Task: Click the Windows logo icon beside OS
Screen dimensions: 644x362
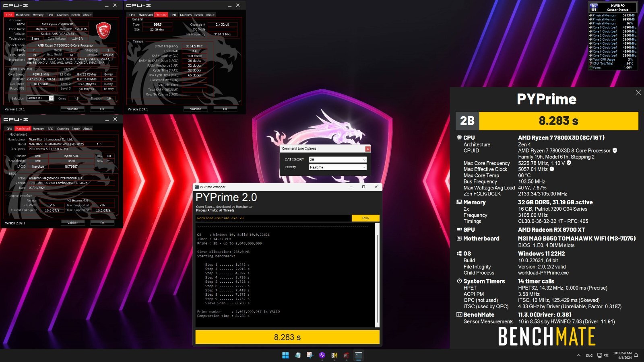Action: coord(459,253)
